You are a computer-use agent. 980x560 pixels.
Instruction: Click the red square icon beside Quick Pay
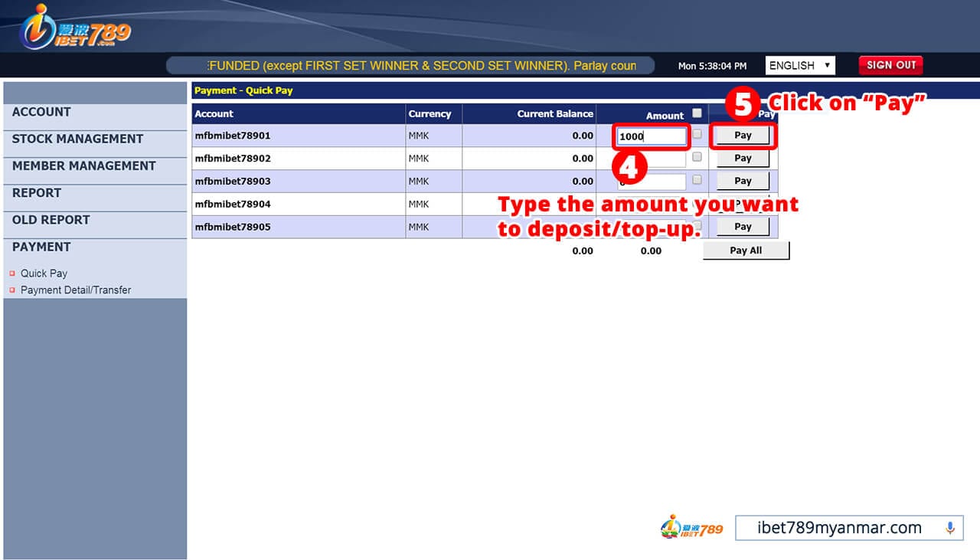tap(12, 273)
